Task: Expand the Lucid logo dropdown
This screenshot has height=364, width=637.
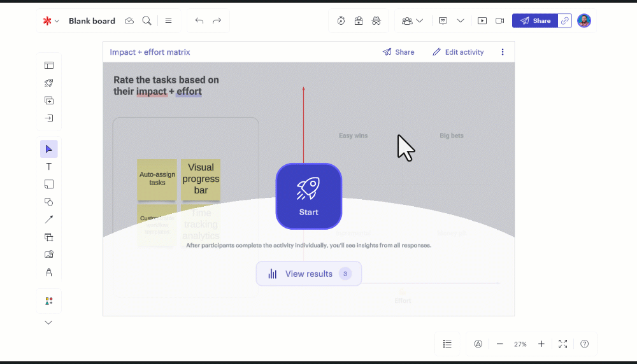Action: pos(51,21)
